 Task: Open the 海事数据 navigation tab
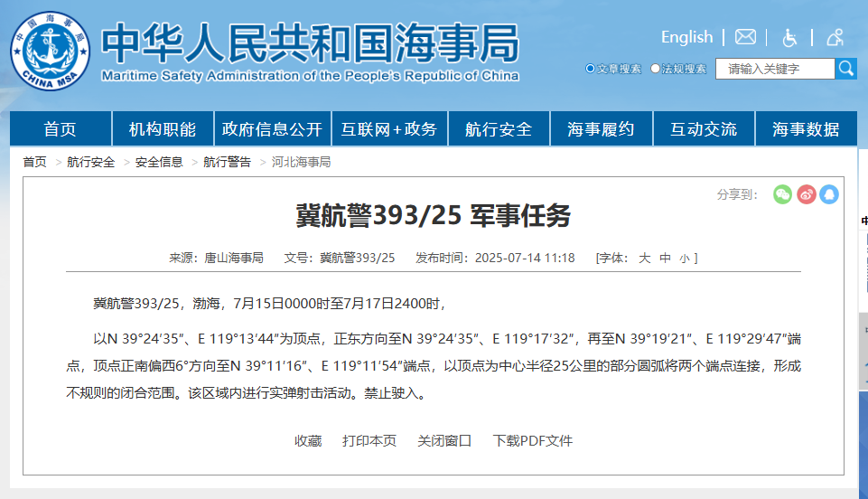pyautogui.click(x=806, y=128)
